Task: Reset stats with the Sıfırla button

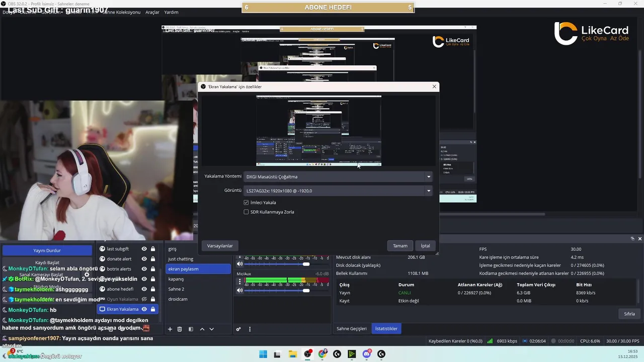Action: pos(629,314)
